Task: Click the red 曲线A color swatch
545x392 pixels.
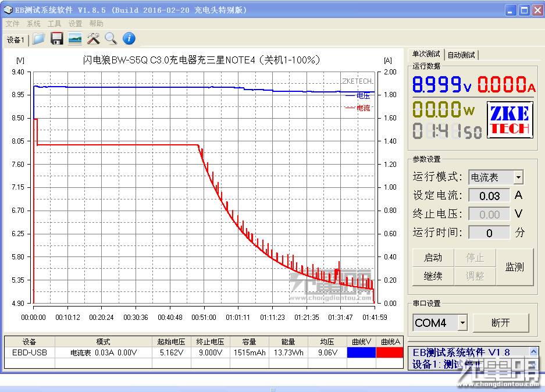Action: (x=390, y=352)
